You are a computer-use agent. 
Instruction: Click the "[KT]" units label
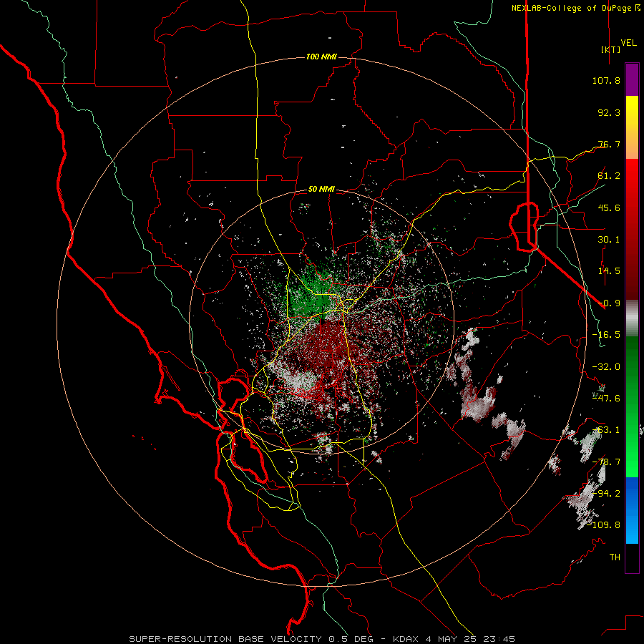click(610, 49)
